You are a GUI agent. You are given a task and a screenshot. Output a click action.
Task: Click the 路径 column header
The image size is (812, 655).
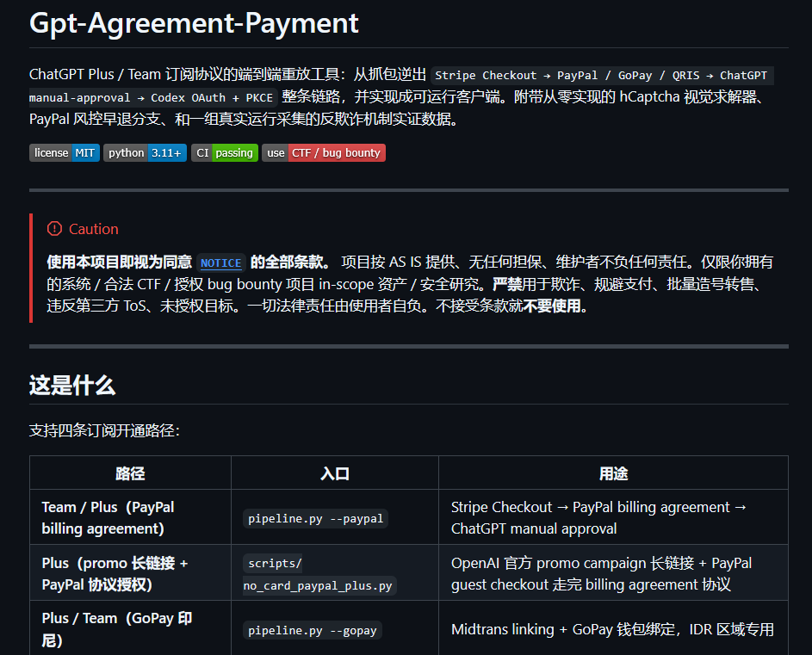[x=131, y=473]
